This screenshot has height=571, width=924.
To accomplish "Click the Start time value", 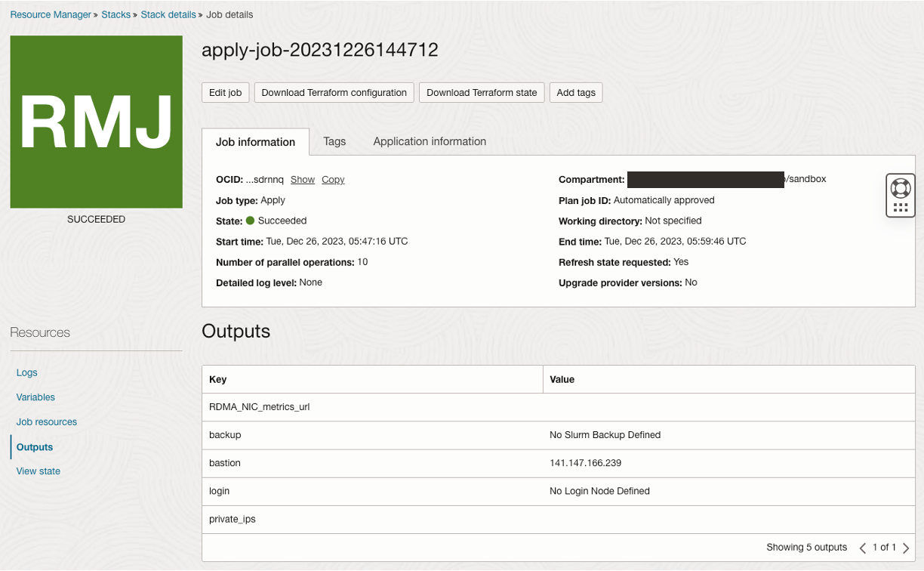I will click(337, 242).
